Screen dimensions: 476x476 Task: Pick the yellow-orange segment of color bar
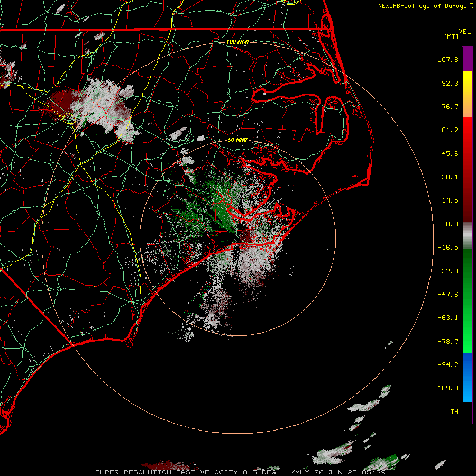tap(467, 94)
